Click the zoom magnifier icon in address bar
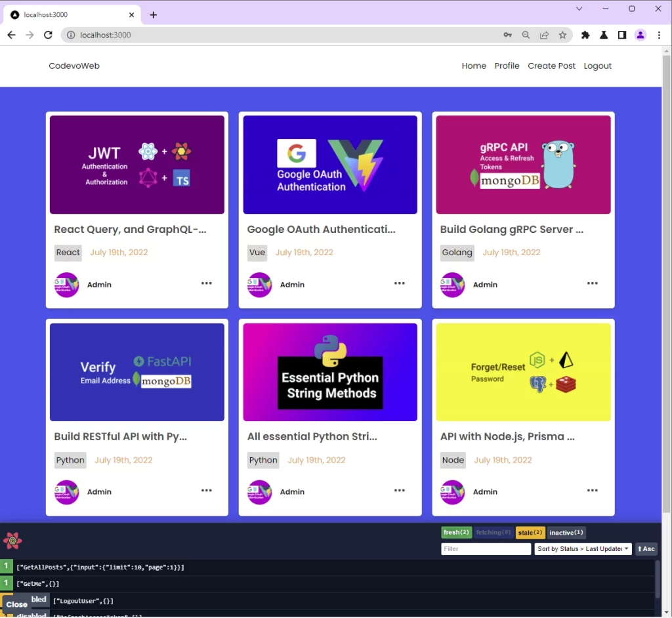672x618 pixels. pos(526,35)
